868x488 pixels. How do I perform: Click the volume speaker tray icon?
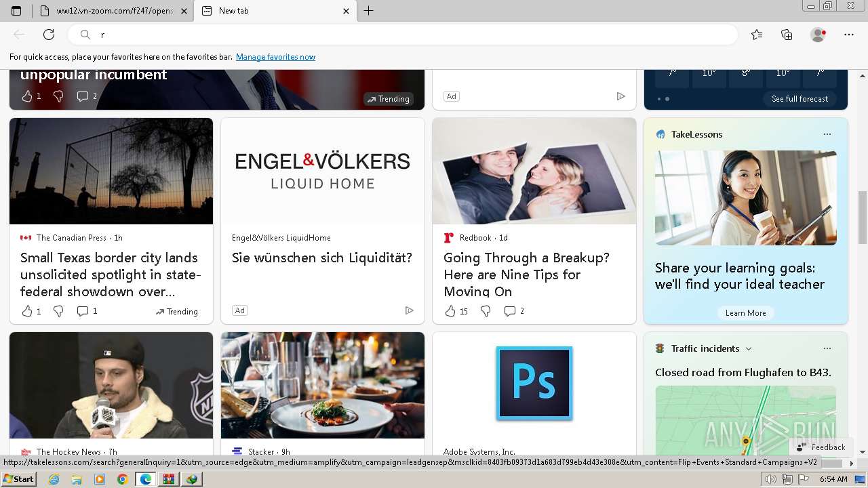click(771, 479)
